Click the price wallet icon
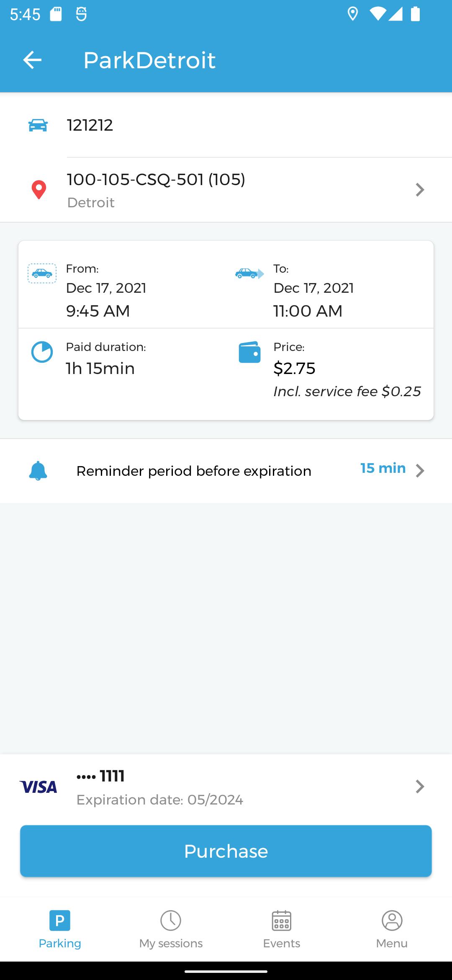The height and width of the screenshot is (980, 452). [249, 352]
